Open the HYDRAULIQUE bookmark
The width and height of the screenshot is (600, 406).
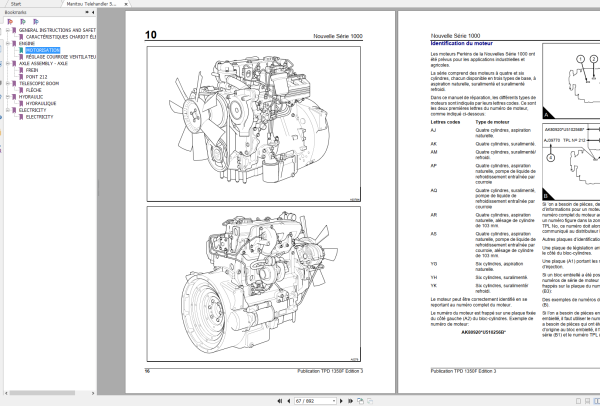coord(41,103)
